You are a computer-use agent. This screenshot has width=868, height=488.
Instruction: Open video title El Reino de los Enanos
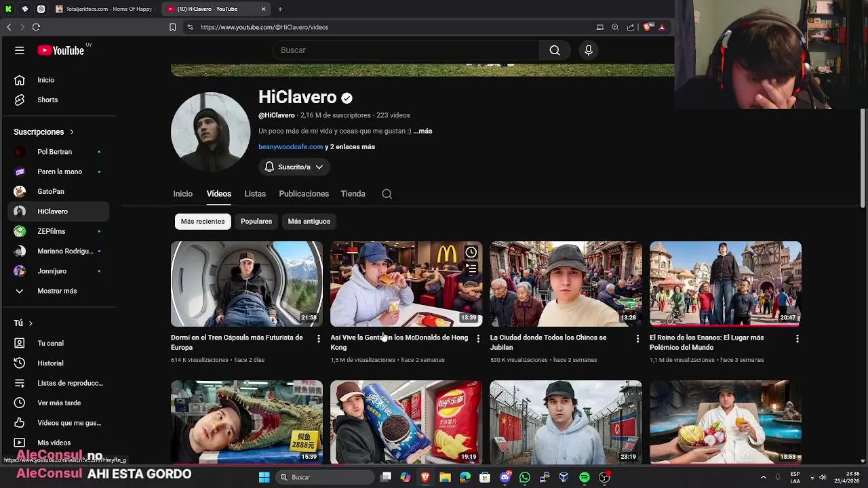point(707,342)
